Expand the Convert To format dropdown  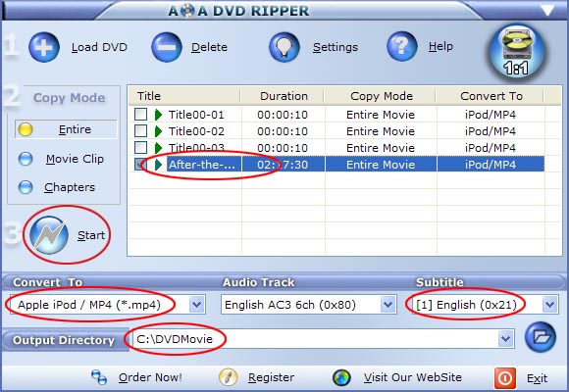pos(196,305)
